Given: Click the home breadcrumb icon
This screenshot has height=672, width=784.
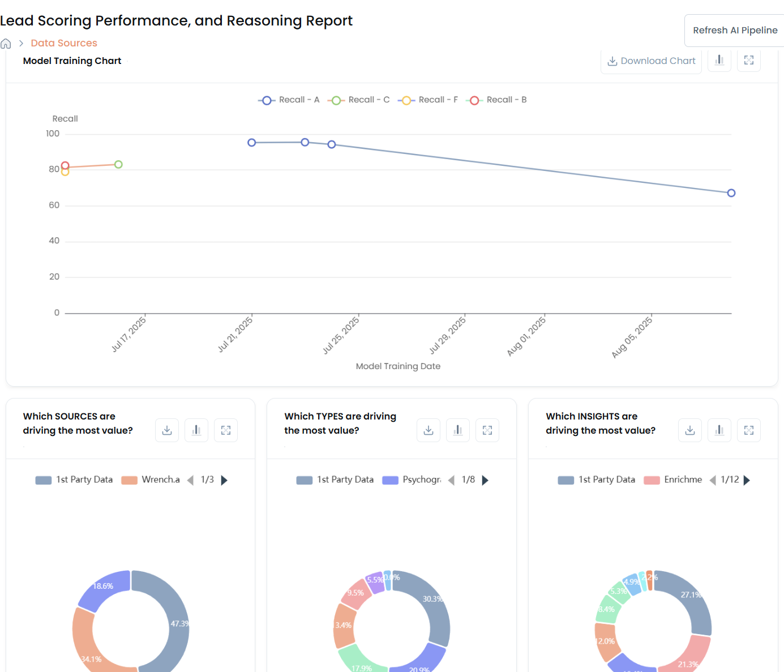Looking at the screenshot, I should tap(6, 44).
